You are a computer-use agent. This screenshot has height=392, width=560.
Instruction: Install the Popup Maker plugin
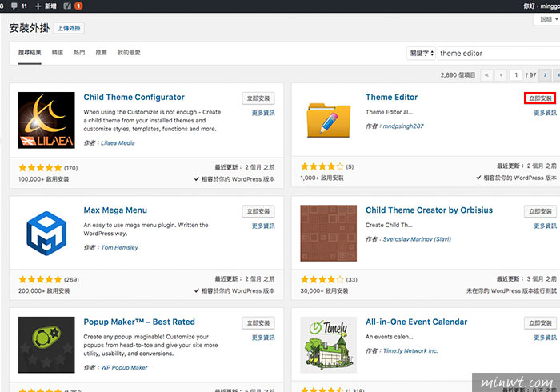(x=258, y=323)
